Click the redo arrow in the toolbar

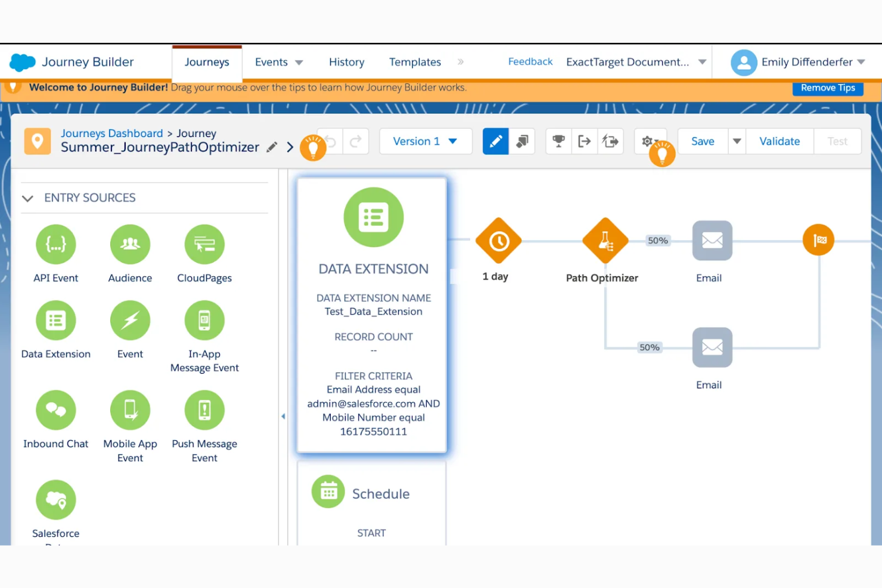pyautogui.click(x=356, y=142)
